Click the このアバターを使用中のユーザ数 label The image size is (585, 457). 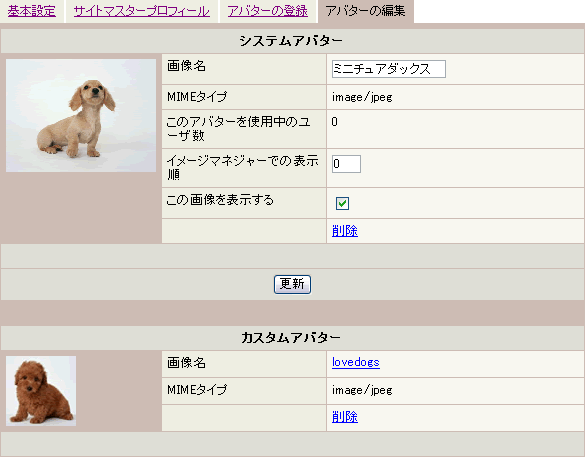point(239,129)
